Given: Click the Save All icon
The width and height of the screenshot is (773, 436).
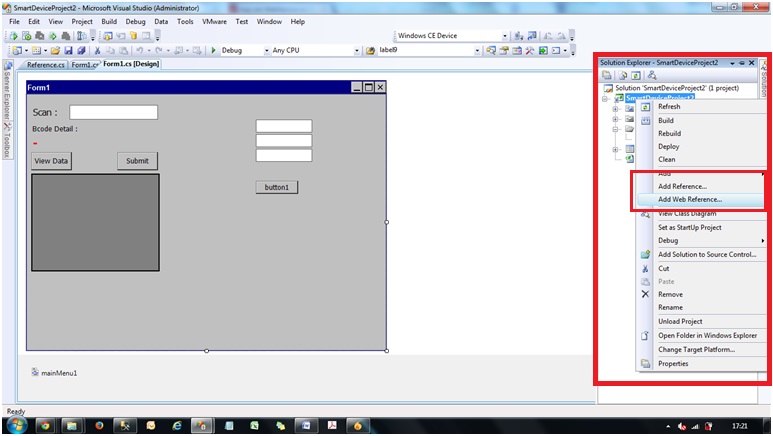Looking at the screenshot, I should [x=81, y=50].
